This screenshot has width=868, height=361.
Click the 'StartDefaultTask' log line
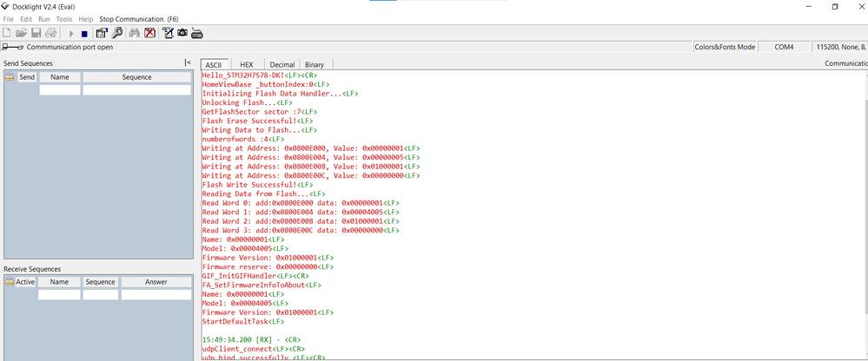click(x=243, y=321)
